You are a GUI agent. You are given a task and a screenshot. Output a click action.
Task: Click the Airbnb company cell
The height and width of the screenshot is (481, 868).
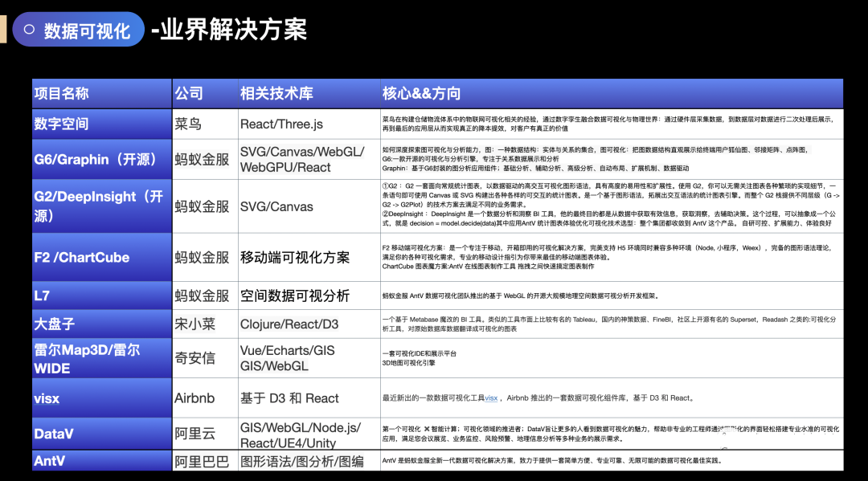coord(205,398)
